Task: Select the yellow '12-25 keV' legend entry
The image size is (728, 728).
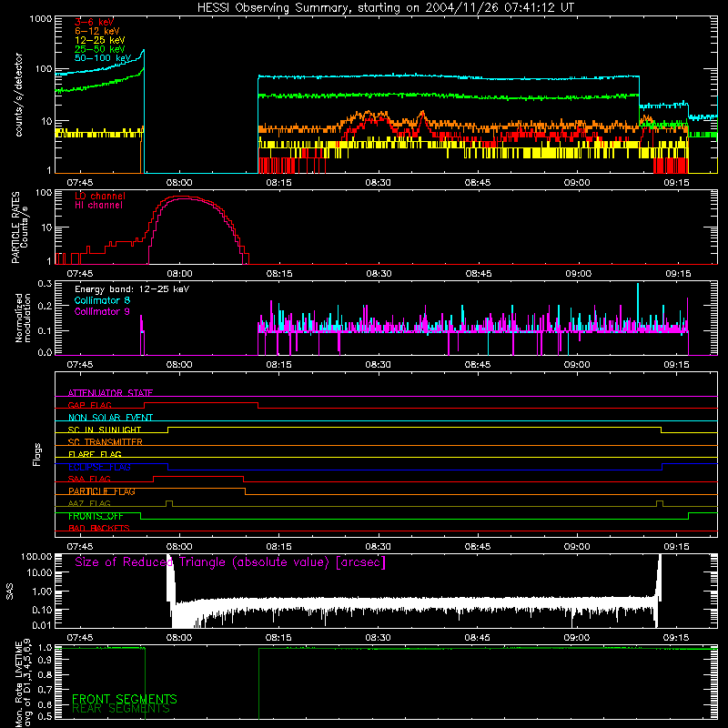Action: [x=100, y=40]
